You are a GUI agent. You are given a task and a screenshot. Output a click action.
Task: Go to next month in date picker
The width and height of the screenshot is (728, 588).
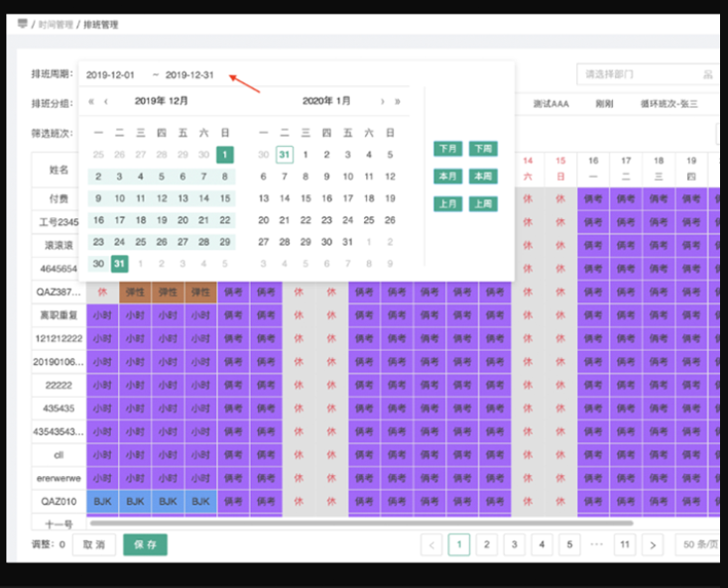click(382, 101)
